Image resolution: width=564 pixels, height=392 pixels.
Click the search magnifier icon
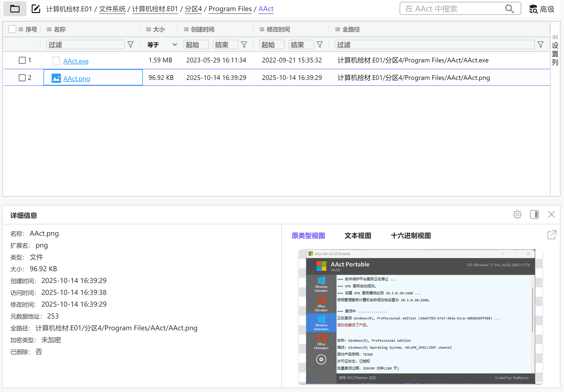click(x=509, y=9)
